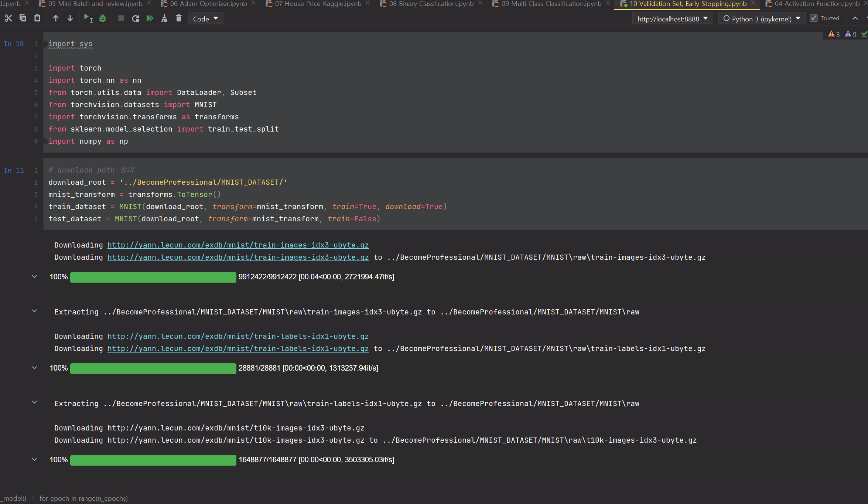The width and height of the screenshot is (868, 504).
Task: Close the 09 Multi Class Classification tab
Action: [608, 3]
